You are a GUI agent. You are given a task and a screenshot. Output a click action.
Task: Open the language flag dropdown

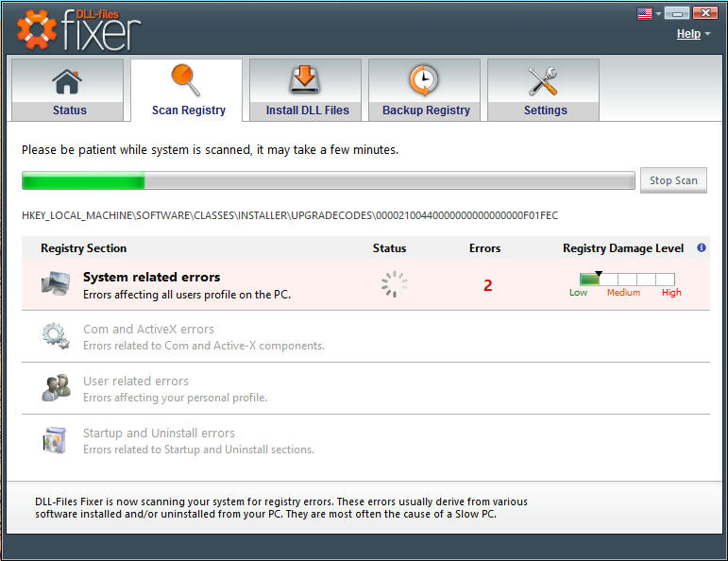[650, 13]
